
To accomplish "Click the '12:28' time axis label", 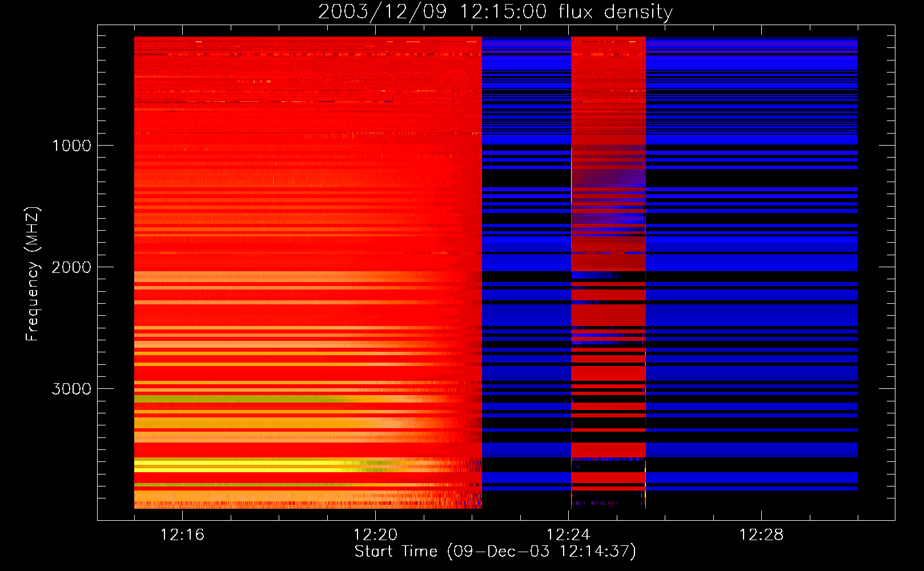I will pos(761,535).
